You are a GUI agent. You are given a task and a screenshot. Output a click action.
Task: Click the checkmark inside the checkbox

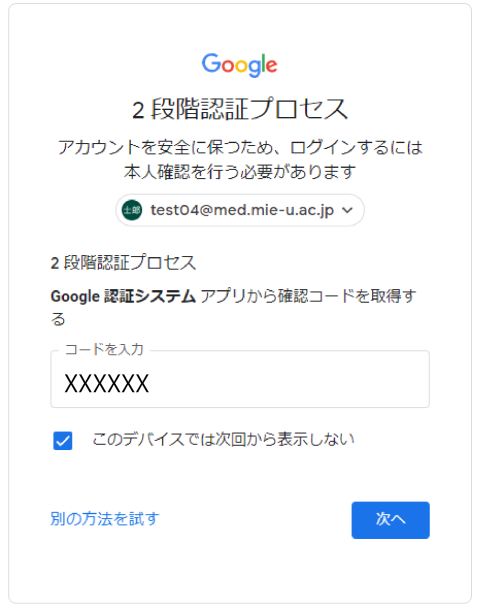(x=63, y=441)
